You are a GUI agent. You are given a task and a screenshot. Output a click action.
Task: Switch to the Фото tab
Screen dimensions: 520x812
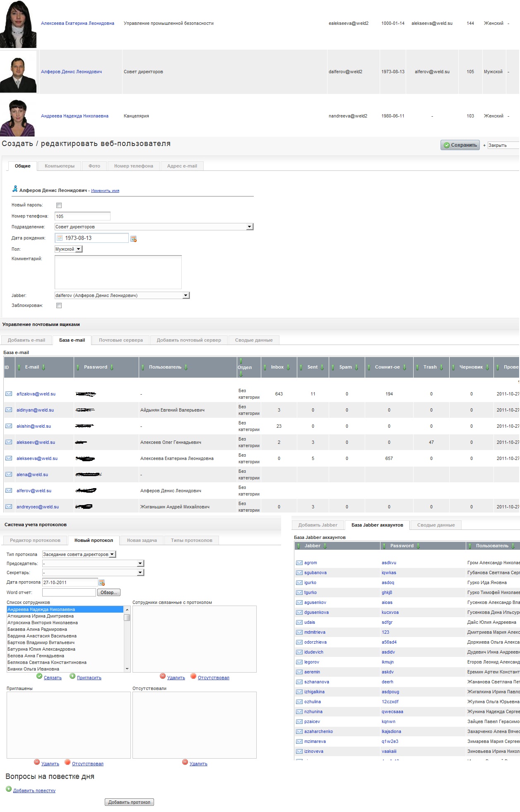94,166
